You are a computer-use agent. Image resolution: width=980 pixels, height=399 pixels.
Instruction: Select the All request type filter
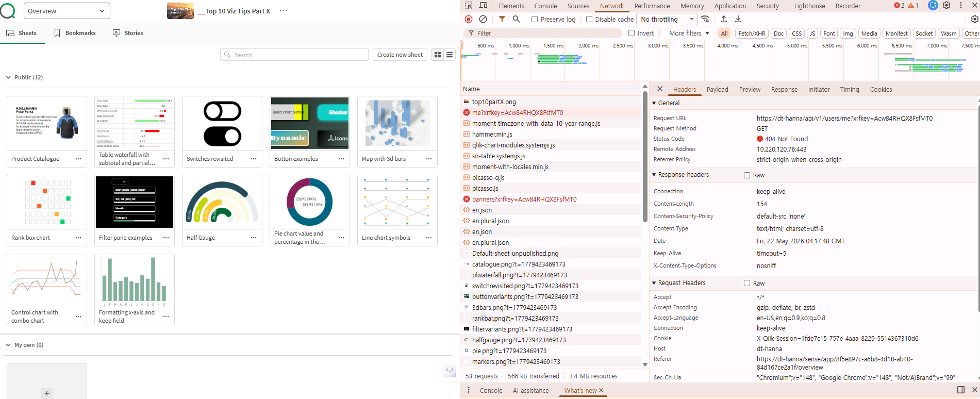(x=724, y=34)
